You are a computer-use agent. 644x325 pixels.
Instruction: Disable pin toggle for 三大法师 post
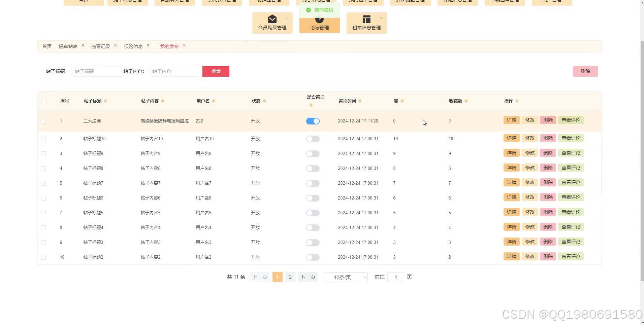pos(313,121)
